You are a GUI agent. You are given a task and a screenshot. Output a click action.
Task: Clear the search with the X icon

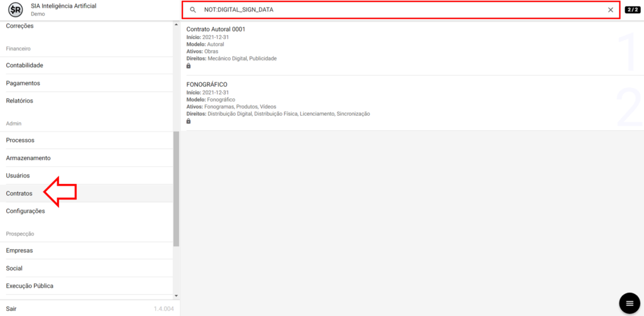pyautogui.click(x=610, y=10)
